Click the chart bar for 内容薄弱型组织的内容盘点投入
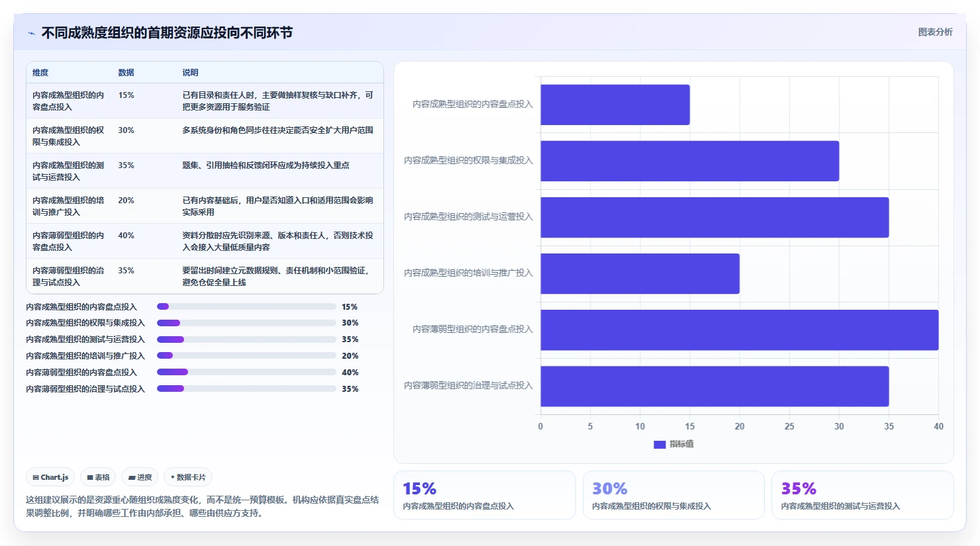The height and width of the screenshot is (546, 980). point(740,330)
